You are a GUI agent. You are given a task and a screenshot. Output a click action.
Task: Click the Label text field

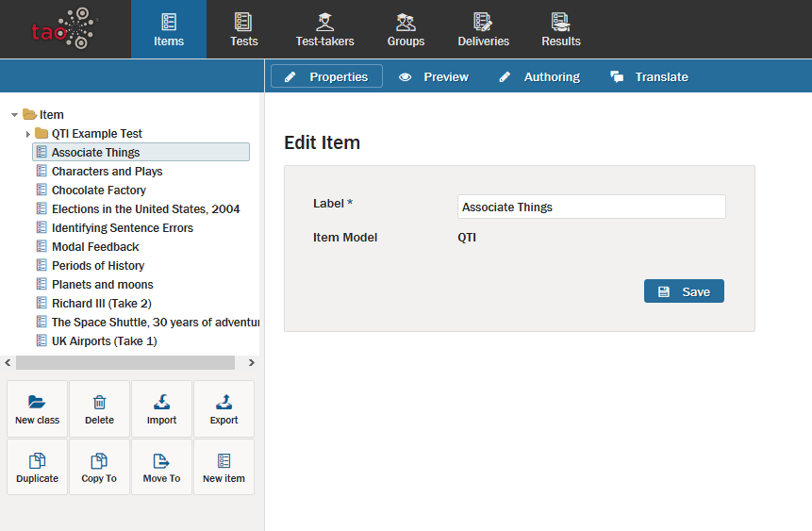click(591, 207)
